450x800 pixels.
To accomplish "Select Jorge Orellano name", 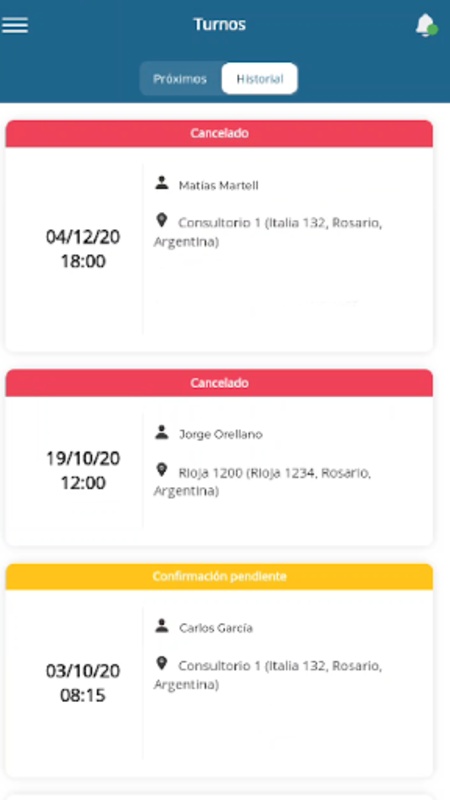I will [220, 435].
